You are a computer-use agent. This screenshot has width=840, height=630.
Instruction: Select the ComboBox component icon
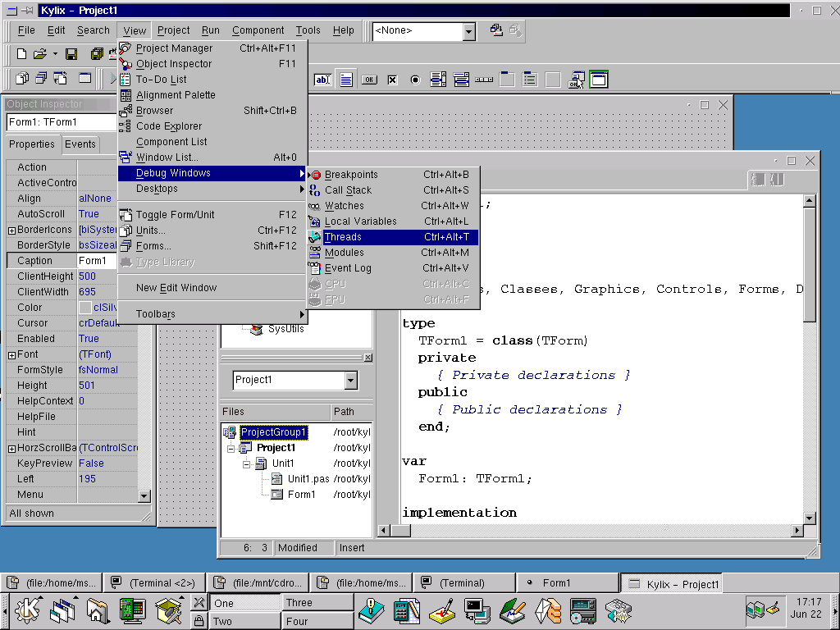(461, 80)
